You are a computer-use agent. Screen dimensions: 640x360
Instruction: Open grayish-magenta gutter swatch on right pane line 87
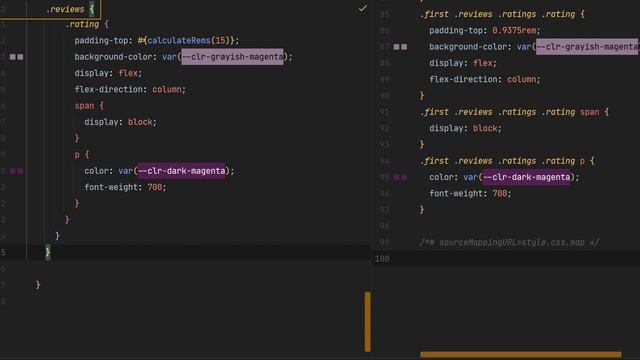click(x=400, y=47)
